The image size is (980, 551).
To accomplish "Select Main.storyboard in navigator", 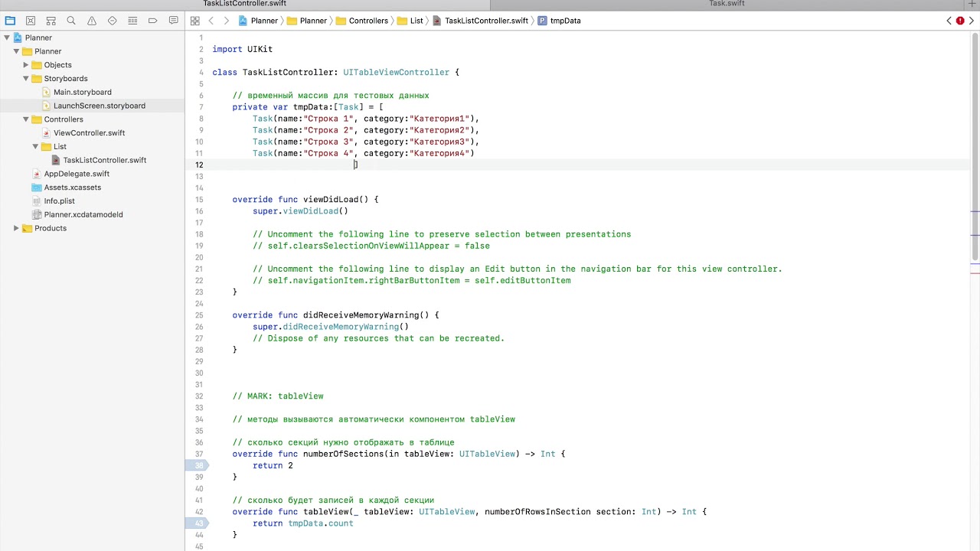I will coord(82,92).
